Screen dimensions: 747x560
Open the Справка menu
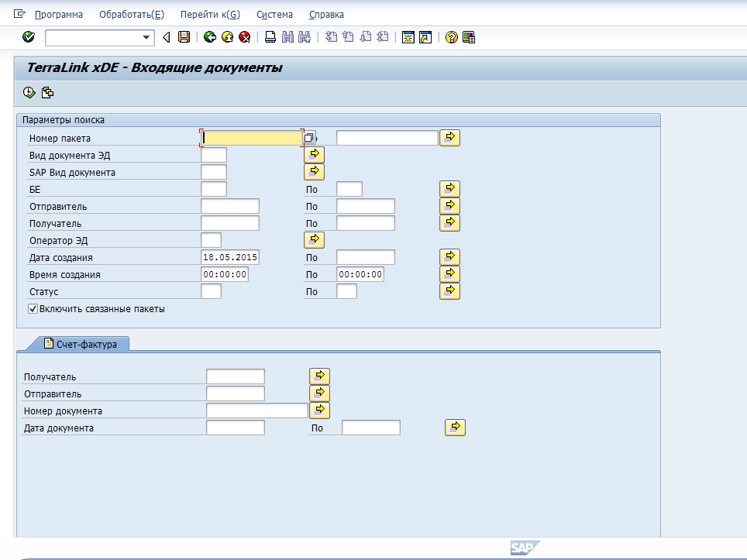(326, 15)
